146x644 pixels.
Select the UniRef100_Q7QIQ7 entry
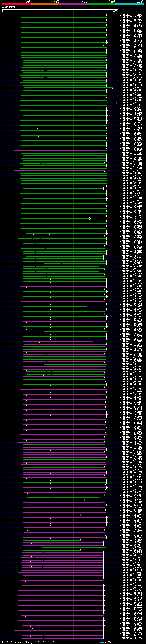(131, 321)
